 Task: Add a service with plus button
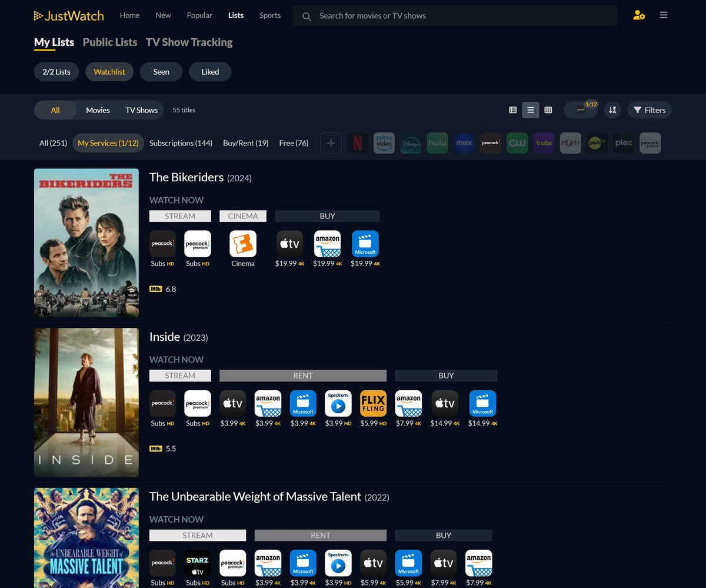click(x=331, y=143)
